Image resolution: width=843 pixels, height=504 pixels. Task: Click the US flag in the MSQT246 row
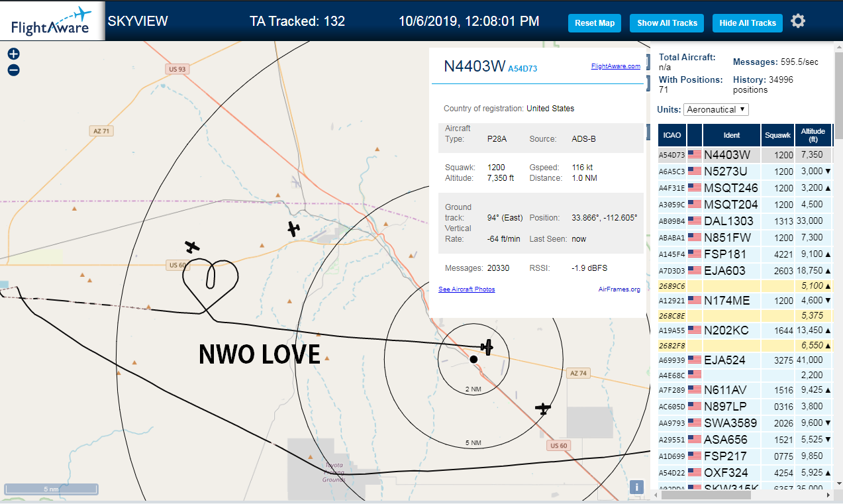pos(695,188)
